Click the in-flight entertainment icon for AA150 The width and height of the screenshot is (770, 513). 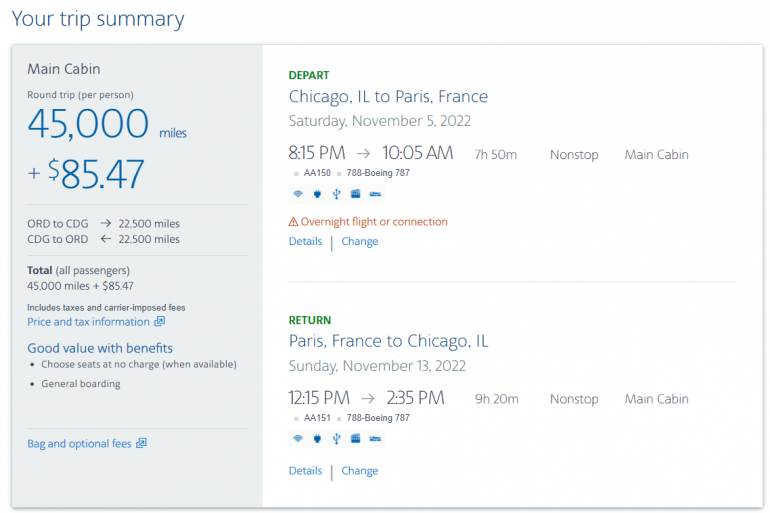(355, 193)
